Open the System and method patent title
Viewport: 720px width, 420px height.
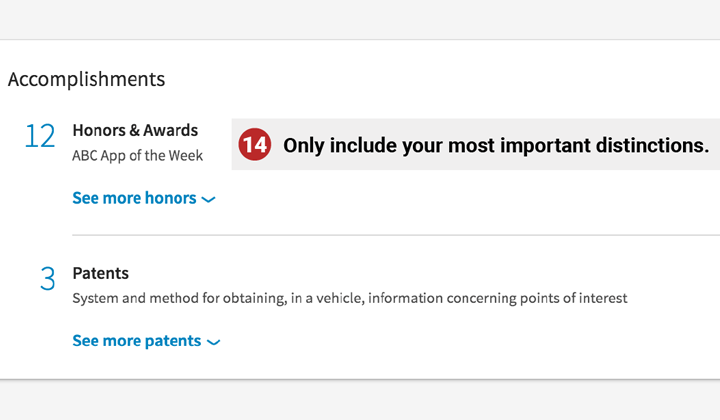(x=349, y=298)
